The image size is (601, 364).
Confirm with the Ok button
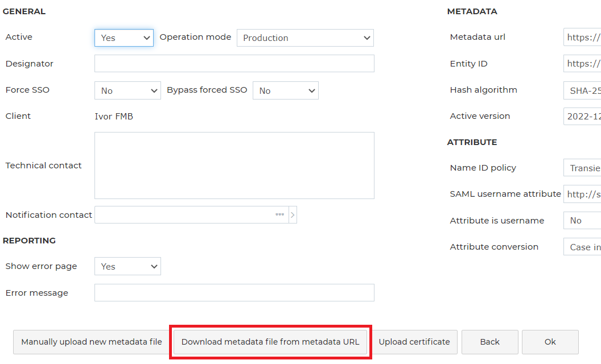550,342
